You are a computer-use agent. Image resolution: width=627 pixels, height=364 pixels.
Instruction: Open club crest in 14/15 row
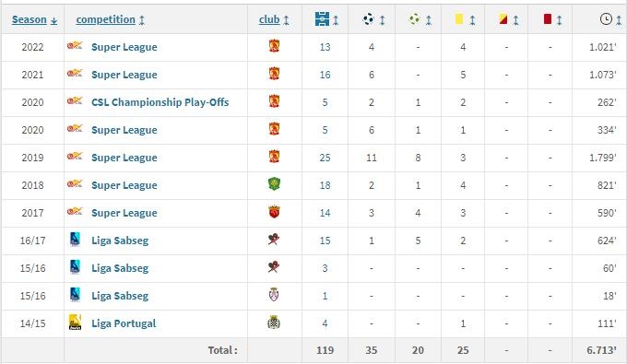[274, 323]
